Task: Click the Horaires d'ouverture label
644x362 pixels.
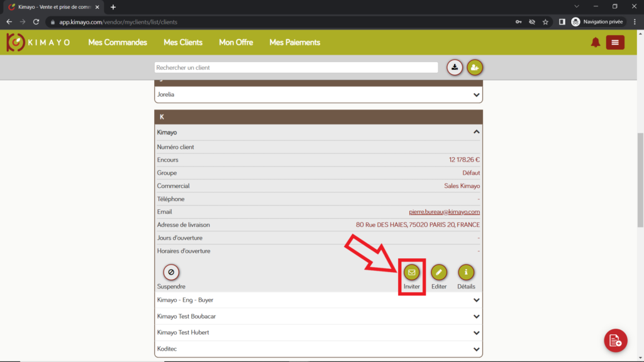Action: pyautogui.click(x=184, y=251)
